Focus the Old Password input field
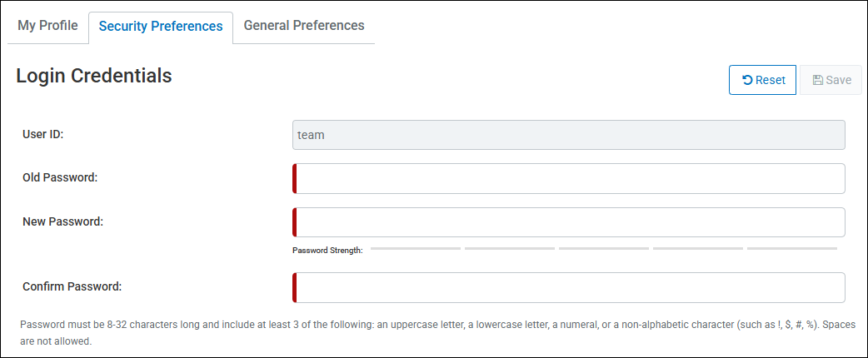The height and width of the screenshot is (358, 868). (x=570, y=179)
